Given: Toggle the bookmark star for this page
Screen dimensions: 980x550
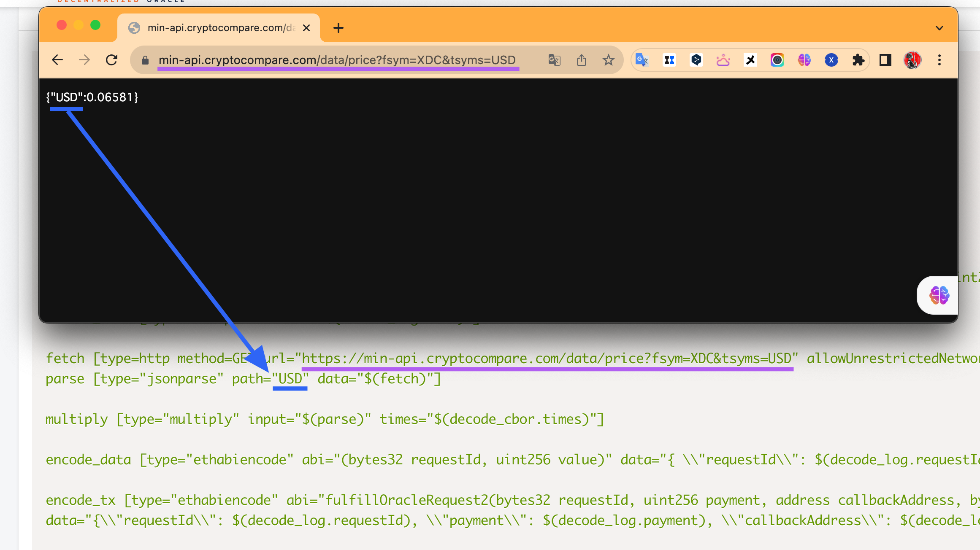Looking at the screenshot, I should (609, 60).
